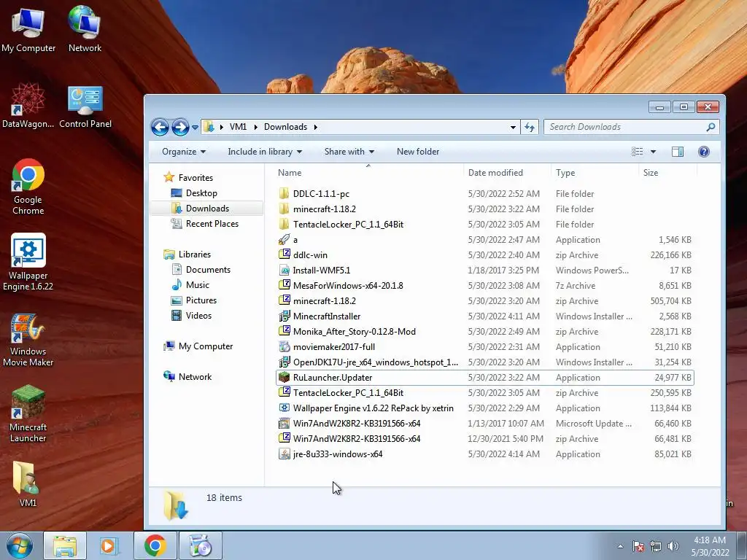Select My Computer in the navigation pane
This screenshot has width=747, height=560.
pos(205,346)
